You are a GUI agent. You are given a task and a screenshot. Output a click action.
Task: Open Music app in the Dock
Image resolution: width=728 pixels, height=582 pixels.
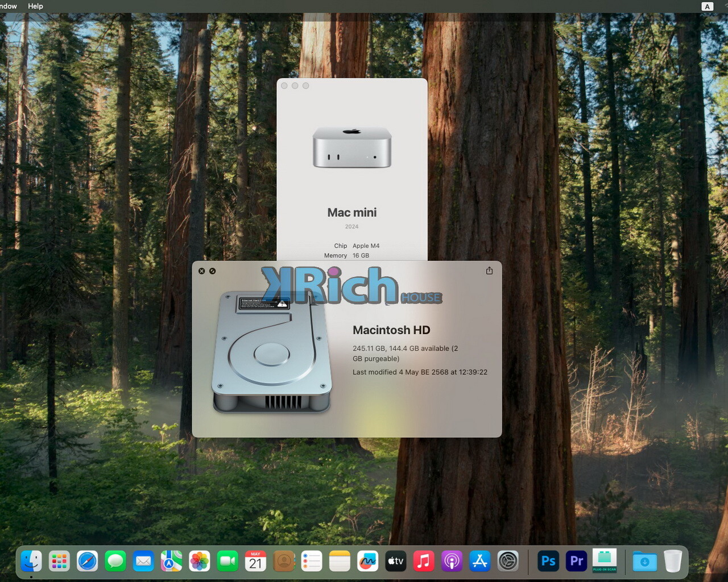click(424, 562)
